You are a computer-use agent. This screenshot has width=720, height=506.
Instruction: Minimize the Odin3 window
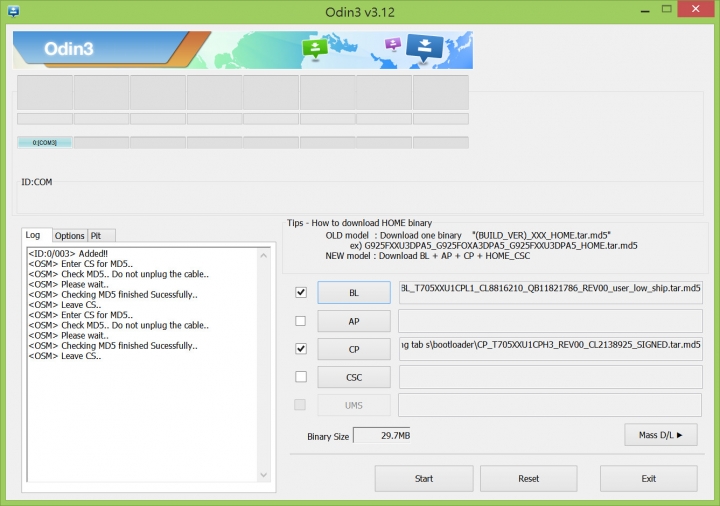click(645, 10)
